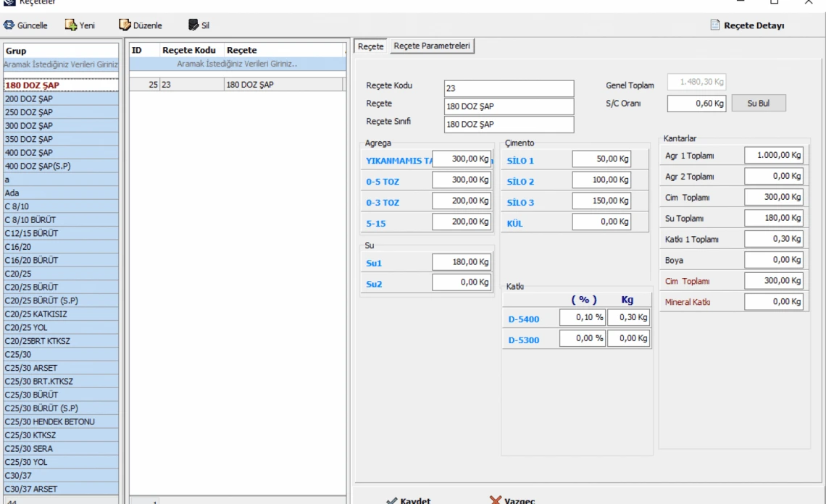The width and height of the screenshot is (826, 504).
Task: Click the Kaydet checkmark icon
Action: (x=391, y=500)
